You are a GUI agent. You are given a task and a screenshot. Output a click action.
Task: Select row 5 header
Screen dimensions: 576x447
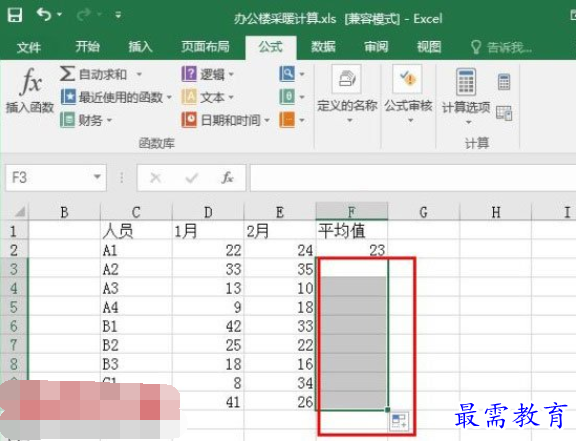click(14, 307)
